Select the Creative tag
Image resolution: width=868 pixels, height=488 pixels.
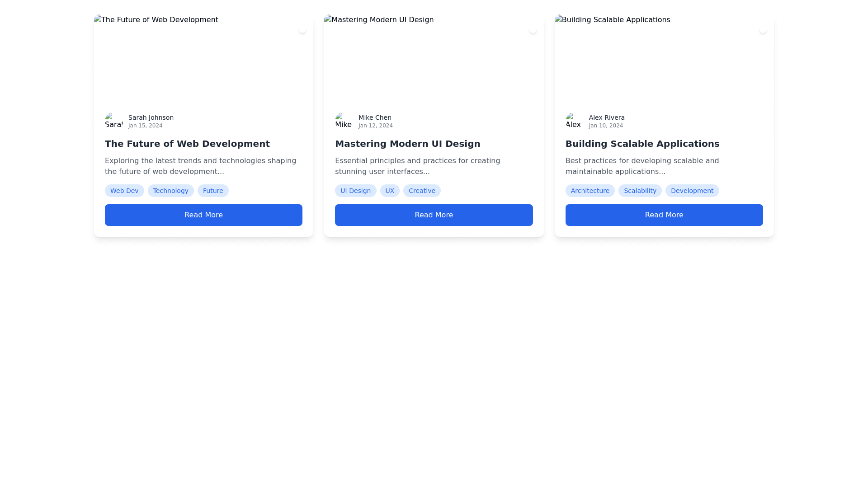click(x=422, y=191)
